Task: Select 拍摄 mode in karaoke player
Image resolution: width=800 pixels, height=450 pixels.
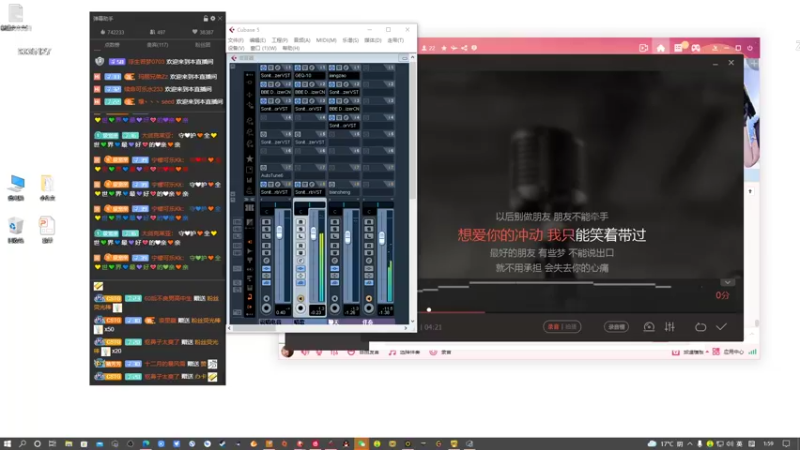Action: 570,327
